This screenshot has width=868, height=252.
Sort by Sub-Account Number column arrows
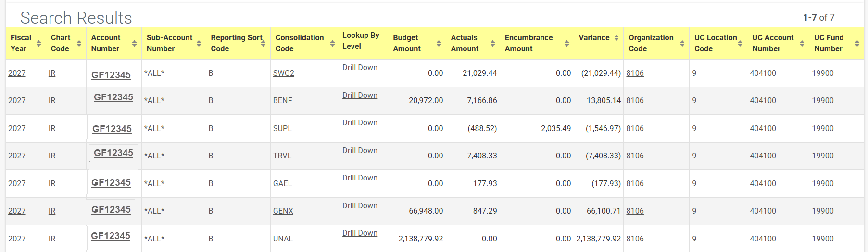point(199,43)
